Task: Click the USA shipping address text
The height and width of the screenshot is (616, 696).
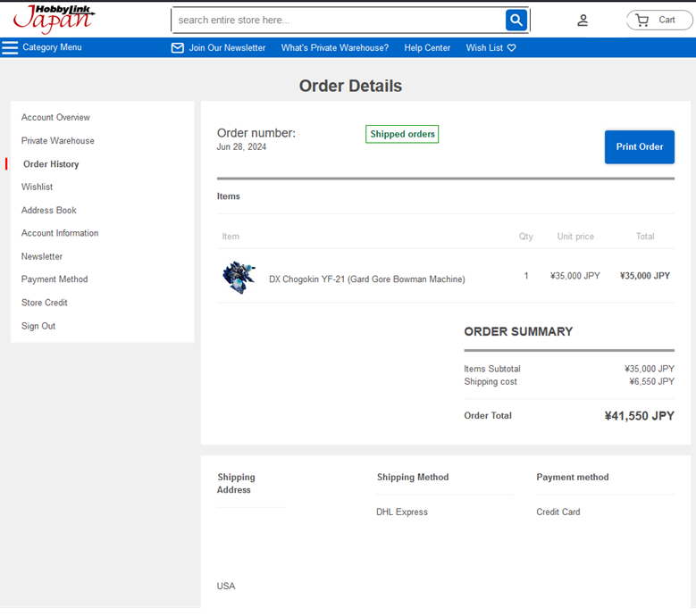Action: [226, 587]
